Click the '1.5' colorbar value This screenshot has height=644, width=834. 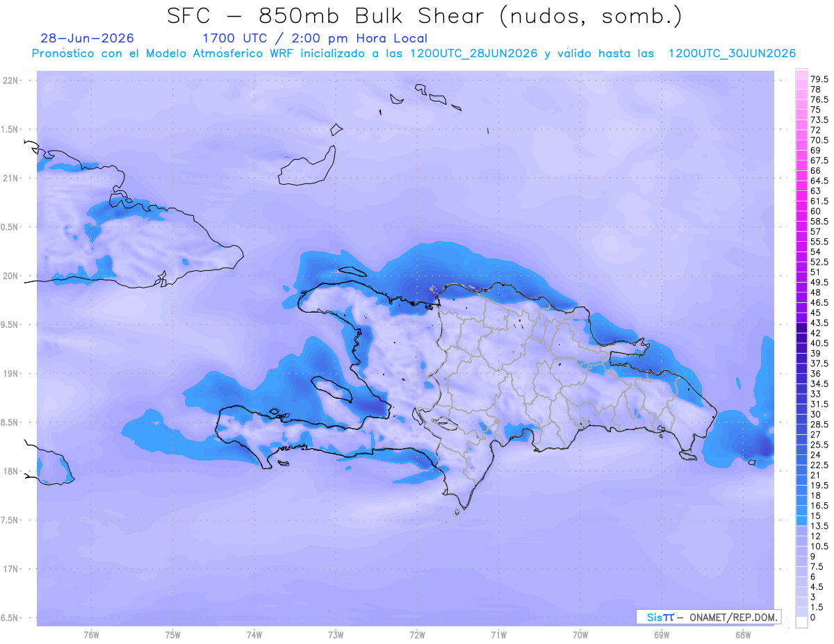point(817,606)
